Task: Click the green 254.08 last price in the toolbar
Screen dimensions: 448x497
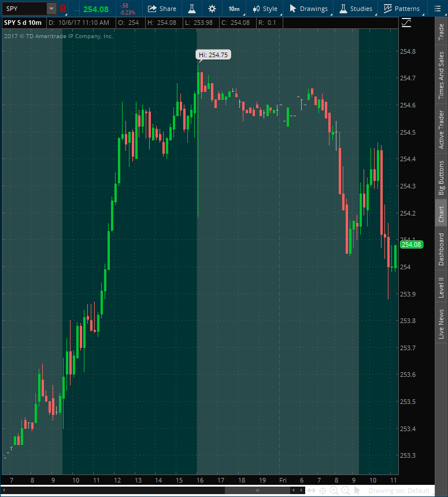Action: [x=96, y=9]
